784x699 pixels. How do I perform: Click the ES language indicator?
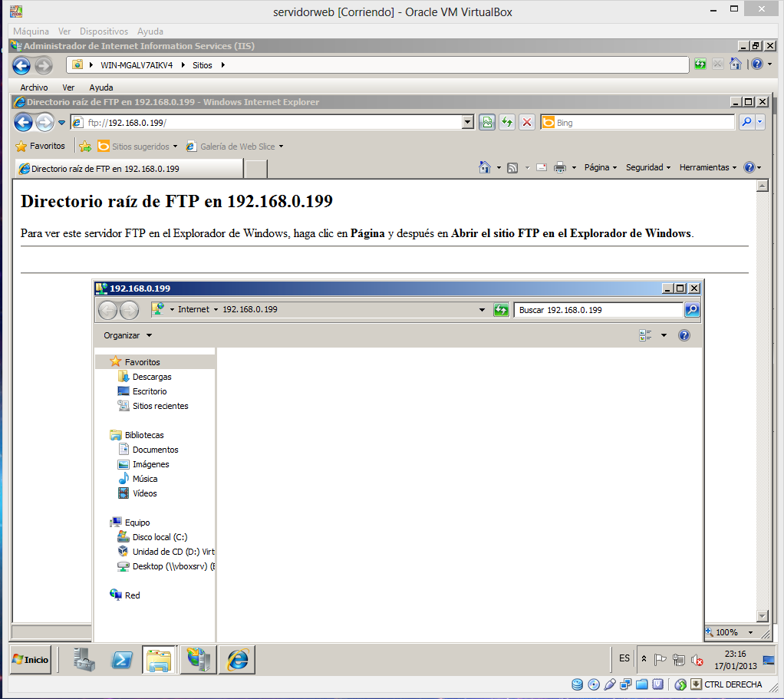(x=624, y=658)
